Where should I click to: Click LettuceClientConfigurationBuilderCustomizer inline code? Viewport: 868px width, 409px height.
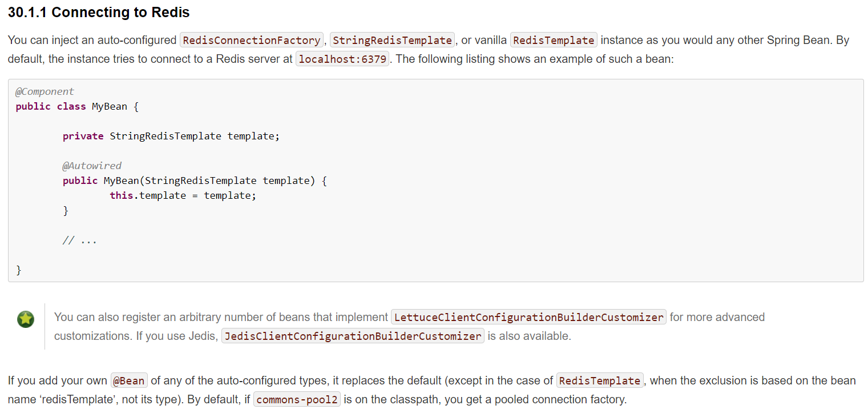528,317
